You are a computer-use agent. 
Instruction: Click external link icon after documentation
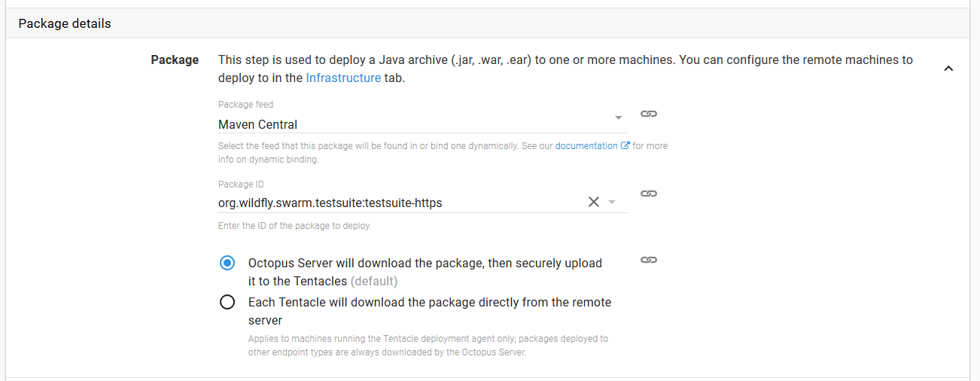pos(625,146)
